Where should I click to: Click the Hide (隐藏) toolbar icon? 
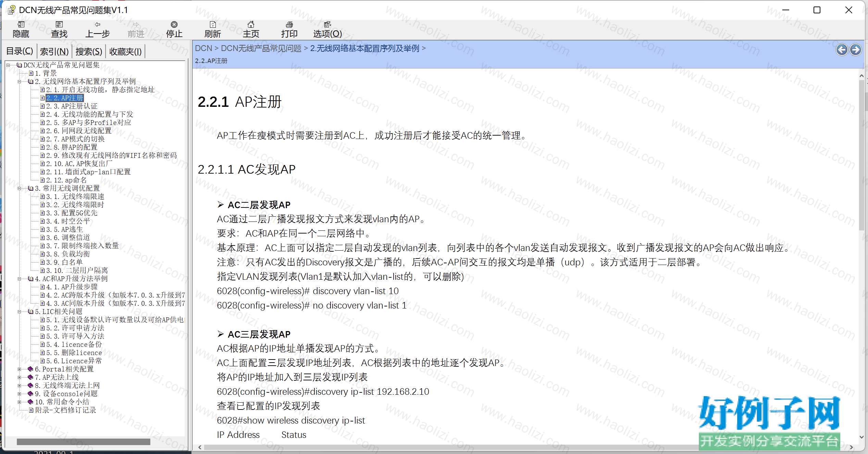point(21,24)
